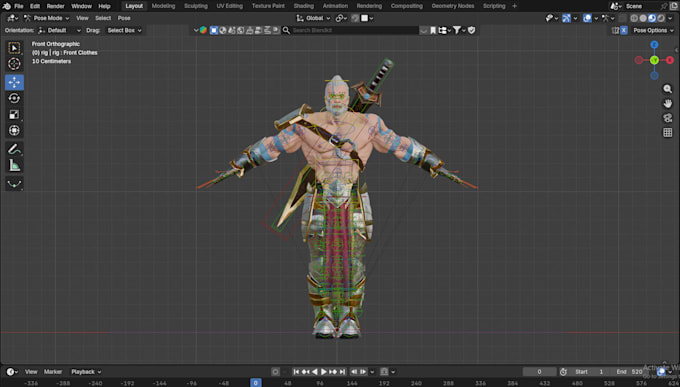Click the red X axis gizmo circle
The width and height of the screenshot is (680, 387).
click(x=670, y=60)
